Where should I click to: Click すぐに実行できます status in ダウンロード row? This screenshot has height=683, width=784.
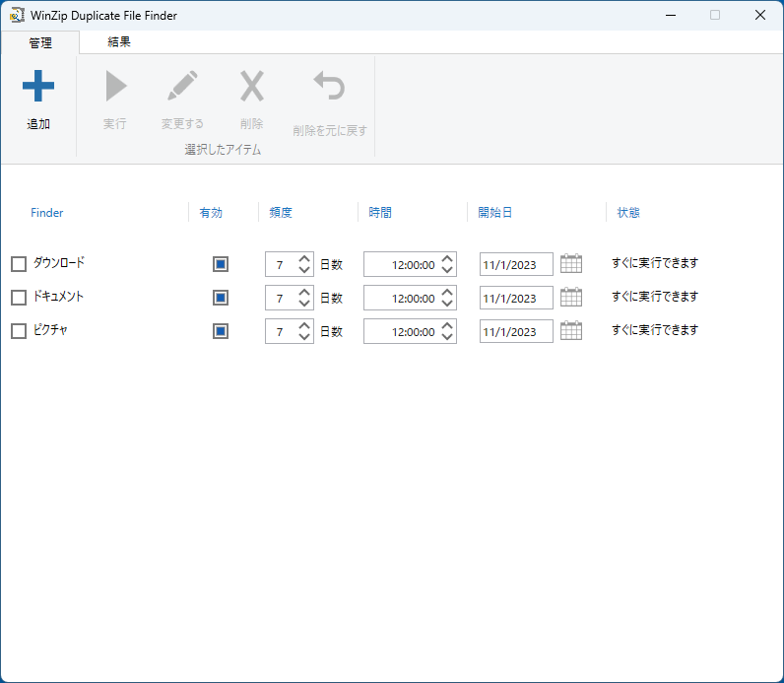[x=655, y=263]
